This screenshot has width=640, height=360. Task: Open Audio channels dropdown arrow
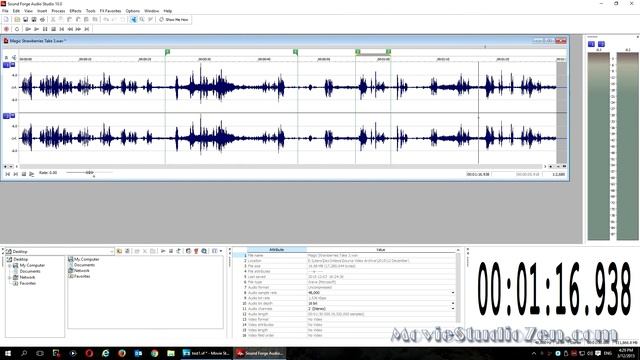pos(453,309)
